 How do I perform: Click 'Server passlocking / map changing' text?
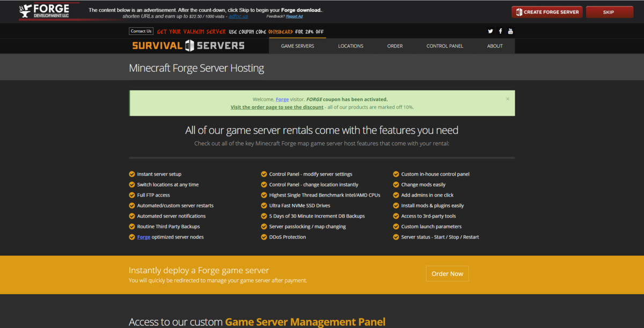pos(308,227)
